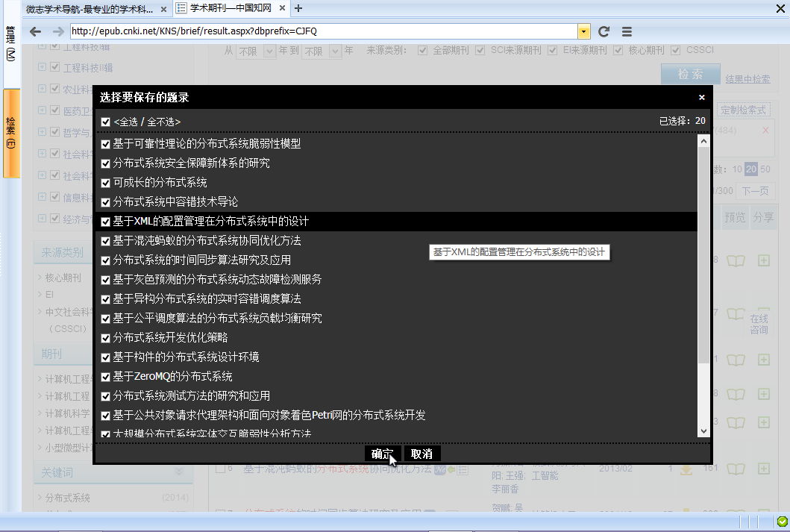Image resolution: width=790 pixels, height=532 pixels.
Task: Click the dialog list scroll-up arrow
Action: [704, 141]
